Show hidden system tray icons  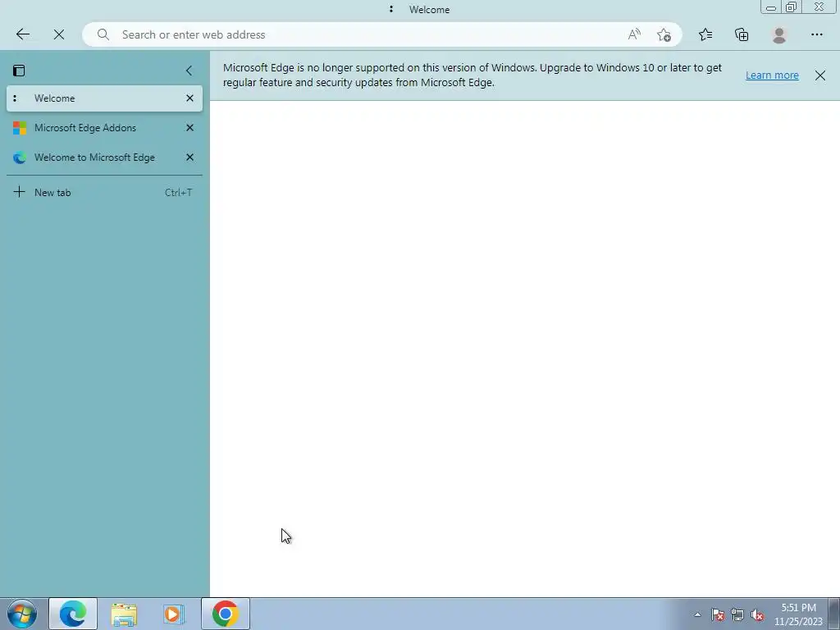[x=697, y=615]
